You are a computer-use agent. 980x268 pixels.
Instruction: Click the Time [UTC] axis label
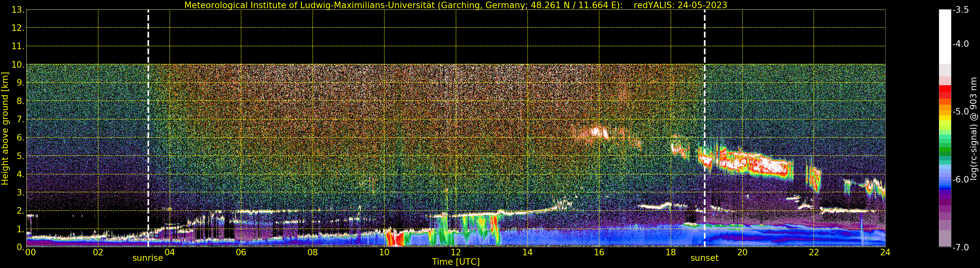point(456,262)
